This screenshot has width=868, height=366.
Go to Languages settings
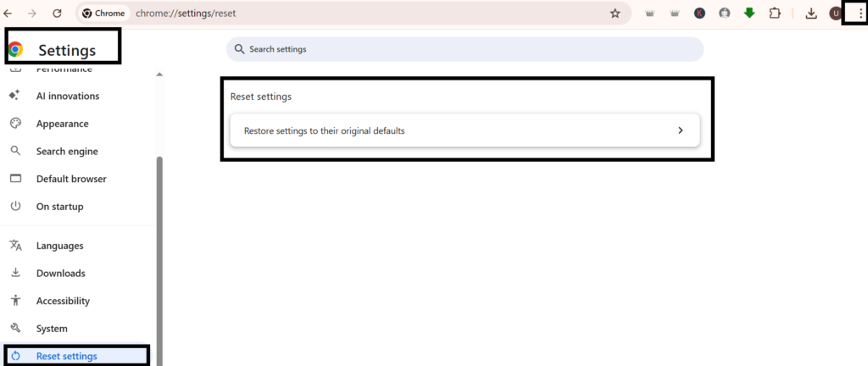(60, 246)
